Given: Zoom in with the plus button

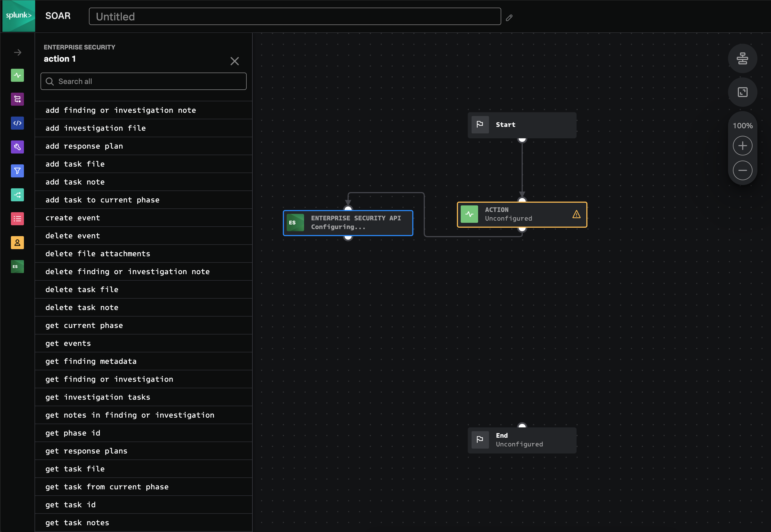Looking at the screenshot, I should (x=742, y=146).
